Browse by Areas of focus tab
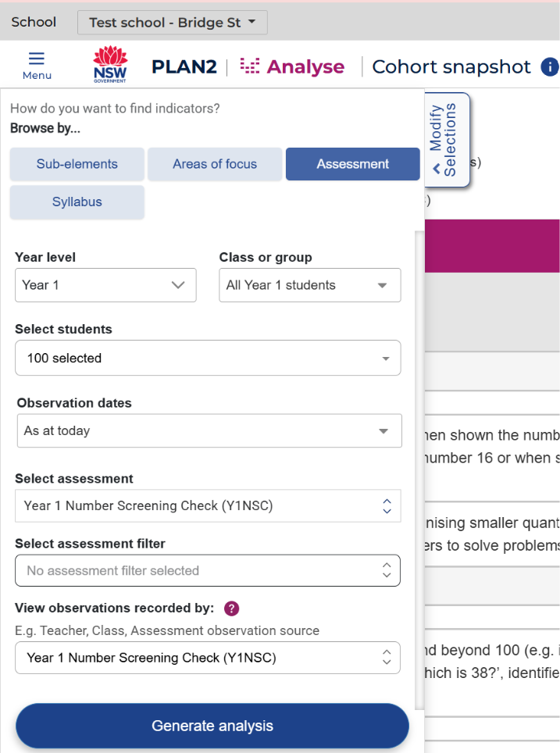 215,164
